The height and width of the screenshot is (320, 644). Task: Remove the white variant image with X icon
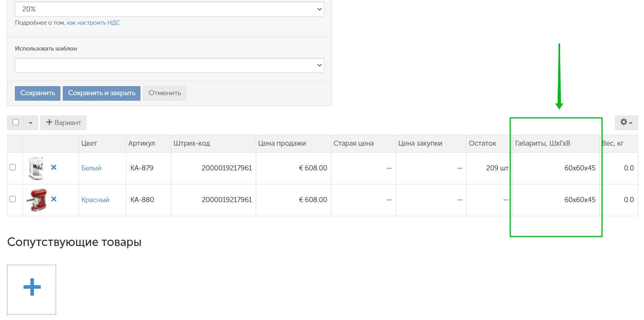54,167
